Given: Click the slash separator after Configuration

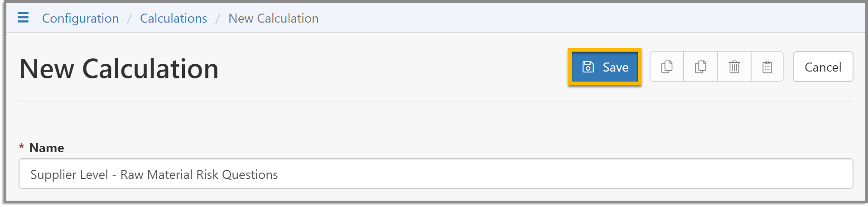Looking at the screenshot, I should [129, 19].
